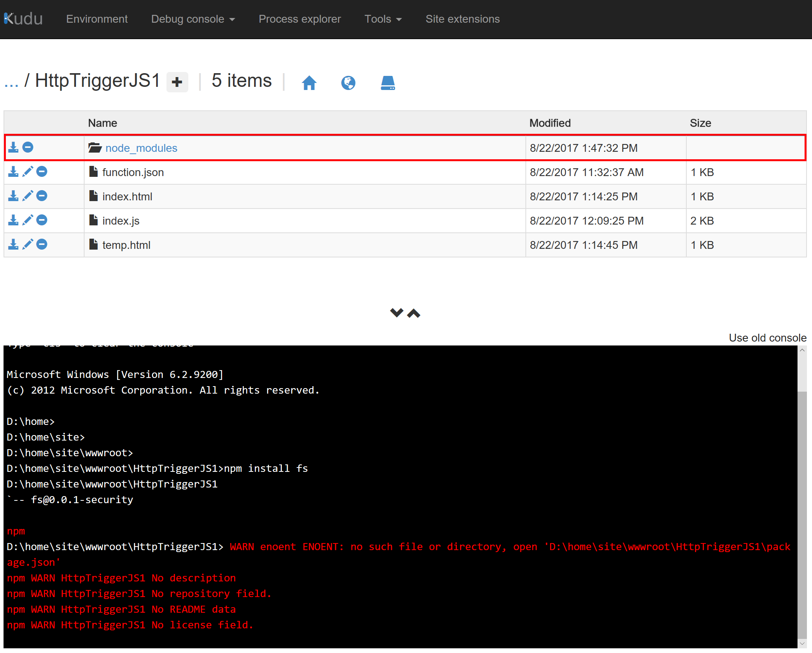
Task: Click node_modules modified date 1:47:32 PM
Action: (x=584, y=148)
